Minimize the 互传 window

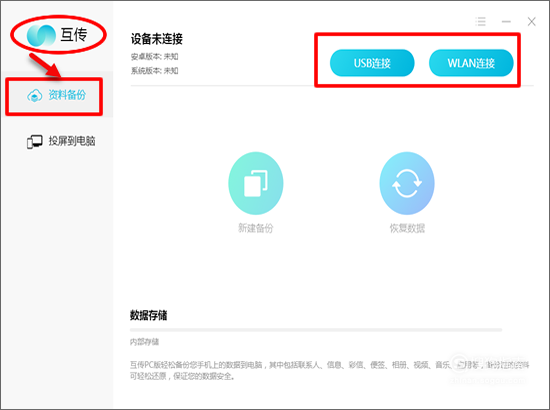[x=506, y=22]
